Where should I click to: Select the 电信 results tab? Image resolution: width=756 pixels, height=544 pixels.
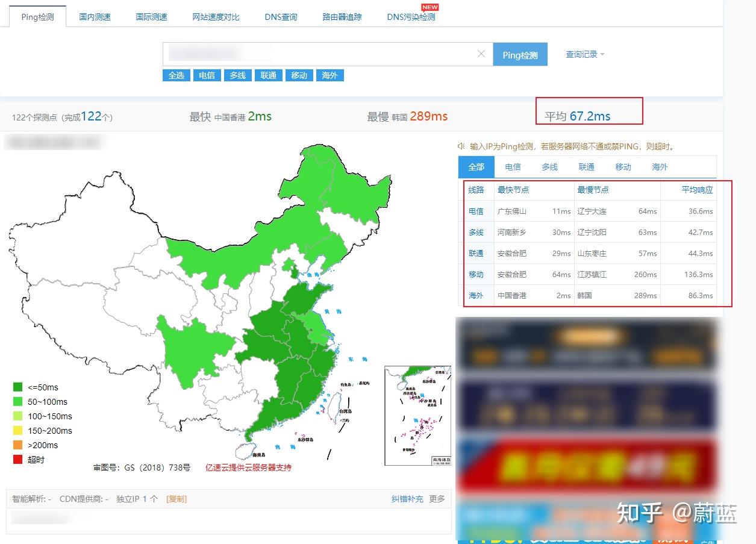click(513, 167)
